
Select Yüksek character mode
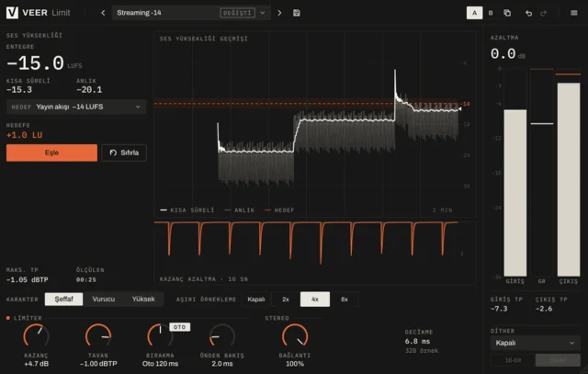point(143,299)
